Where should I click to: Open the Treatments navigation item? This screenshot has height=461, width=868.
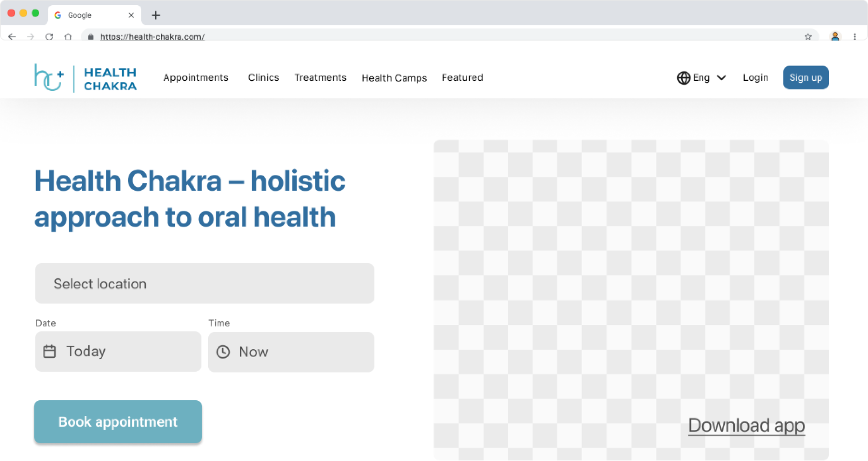click(320, 78)
